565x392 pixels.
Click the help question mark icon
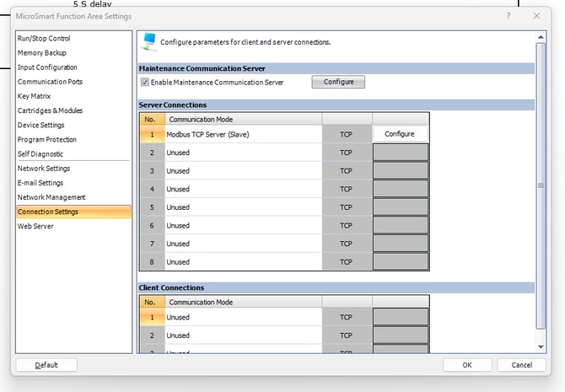click(508, 16)
